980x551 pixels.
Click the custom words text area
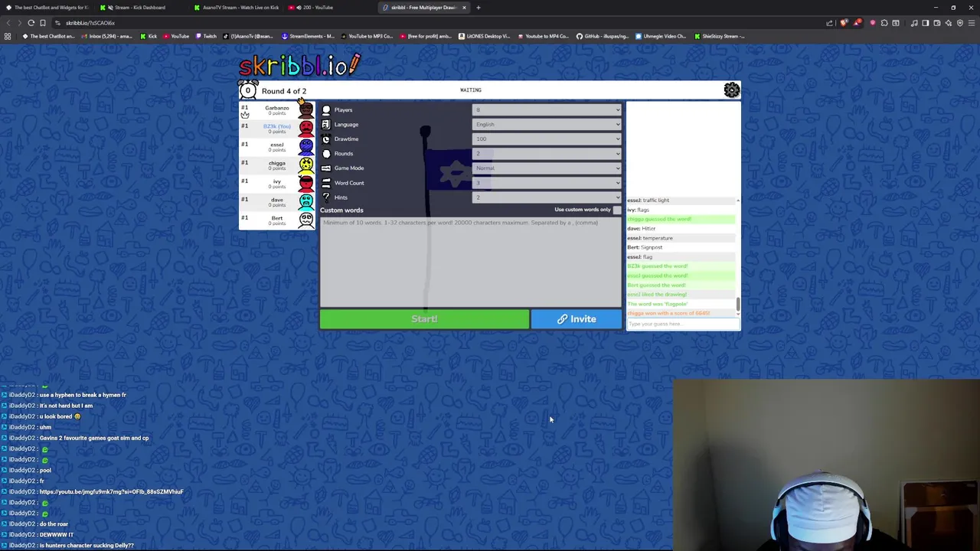(x=471, y=262)
